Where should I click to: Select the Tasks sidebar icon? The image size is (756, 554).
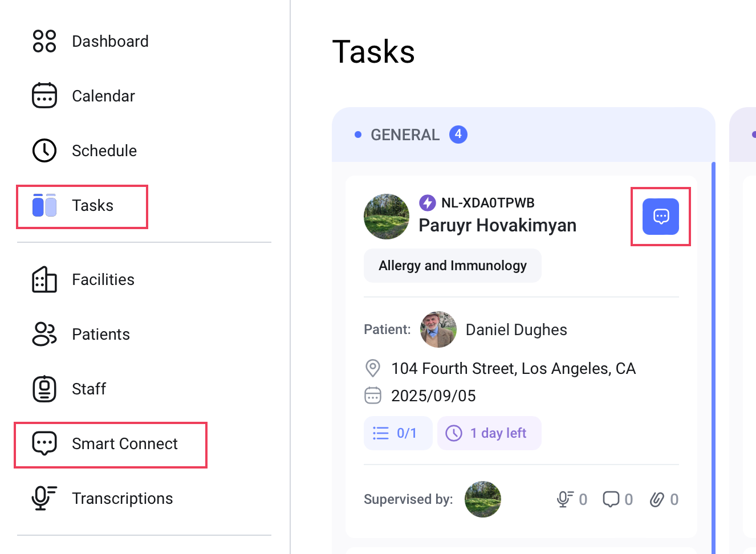tap(44, 205)
